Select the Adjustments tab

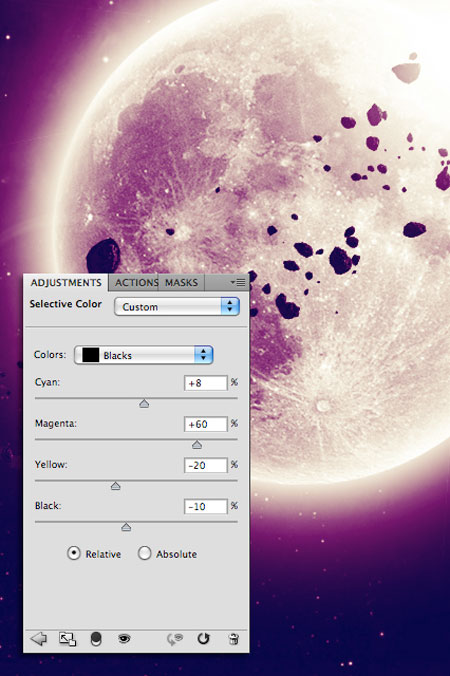[x=66, y=283]
